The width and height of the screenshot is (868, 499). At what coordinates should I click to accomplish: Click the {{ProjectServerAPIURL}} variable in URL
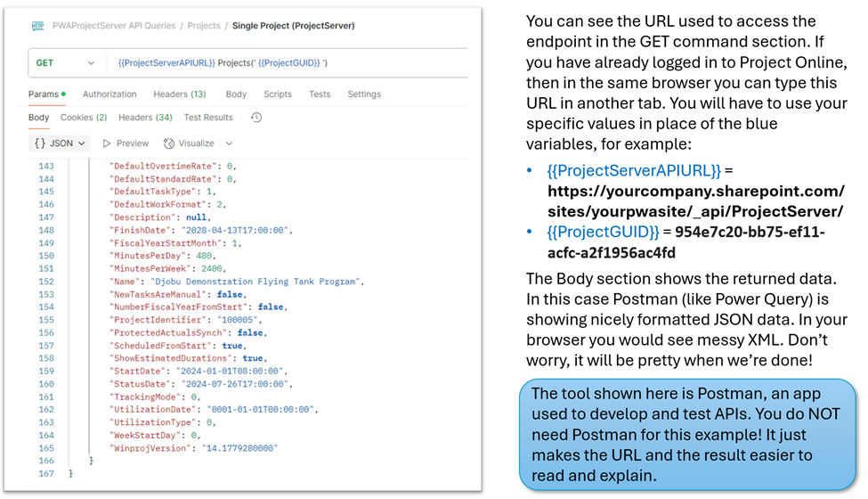pos(166,63)
